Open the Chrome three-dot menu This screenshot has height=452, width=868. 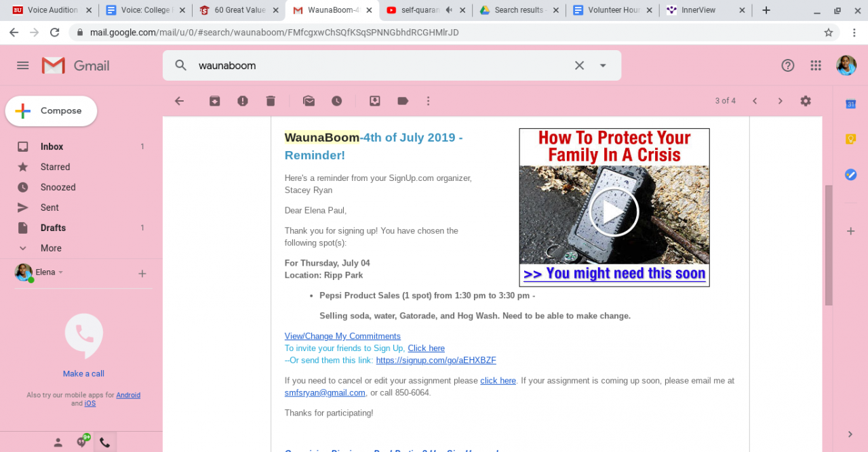pyautogui.click(x=853, y=32)
